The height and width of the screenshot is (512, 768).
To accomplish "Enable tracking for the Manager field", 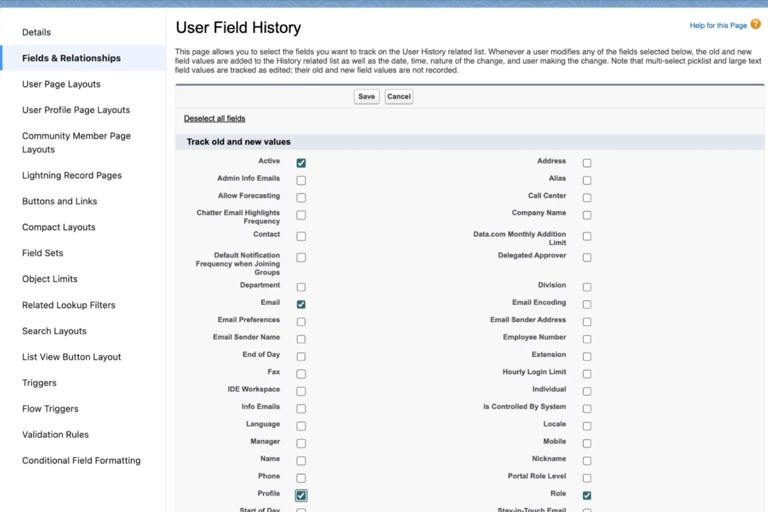I will (301, 443).
